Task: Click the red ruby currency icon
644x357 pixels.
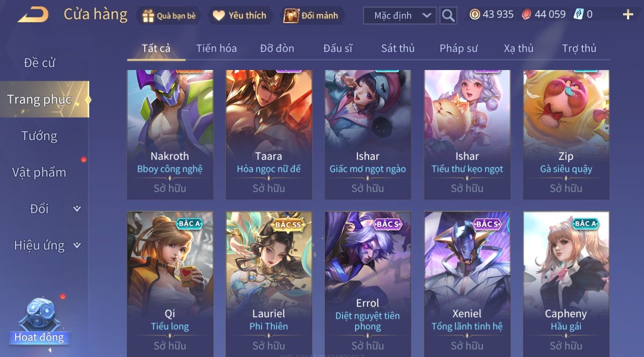Action: pyautogui.click(x=526, y=15)
